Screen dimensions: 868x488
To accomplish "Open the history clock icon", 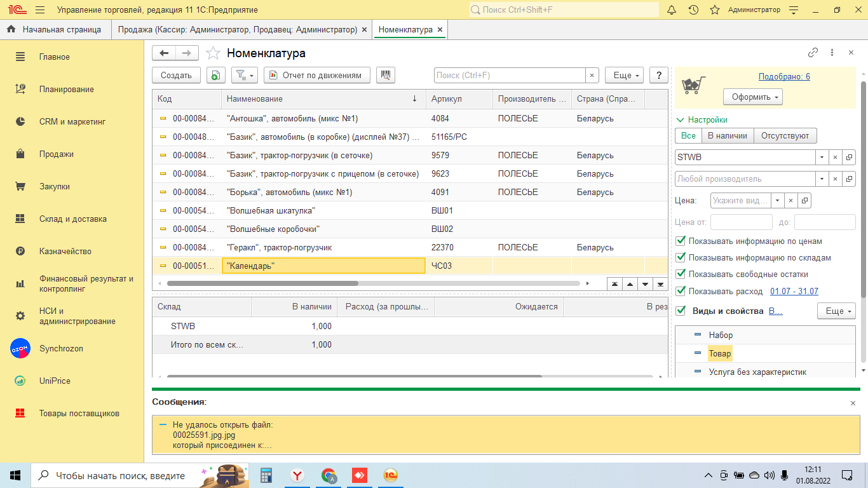I will click(693, 10).
